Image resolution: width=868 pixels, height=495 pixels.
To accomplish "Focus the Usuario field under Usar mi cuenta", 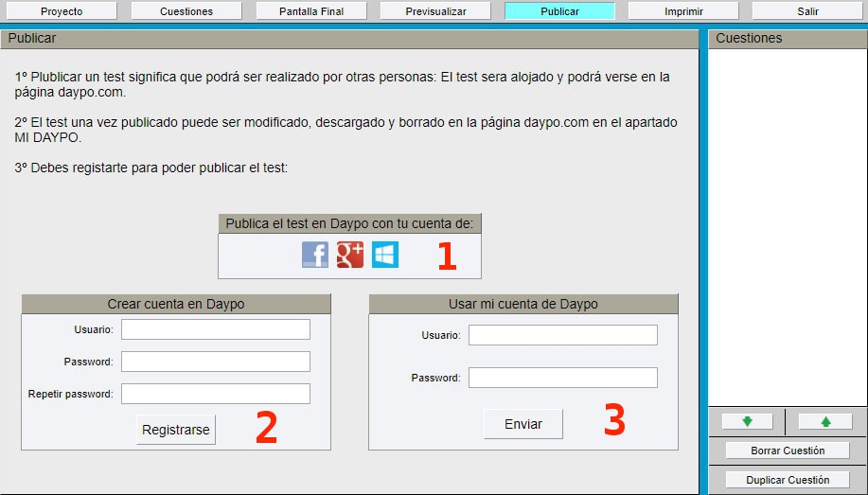I will 563,335.
